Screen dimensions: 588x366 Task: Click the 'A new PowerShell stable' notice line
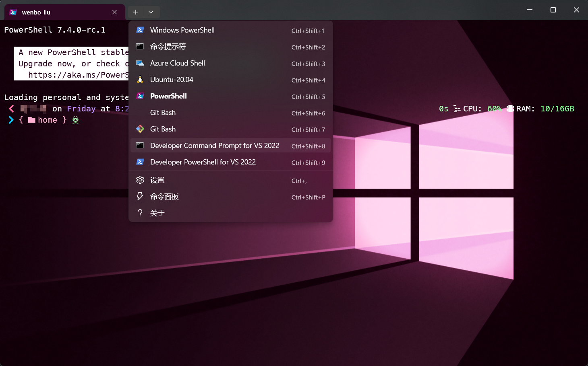click(74, 52)
